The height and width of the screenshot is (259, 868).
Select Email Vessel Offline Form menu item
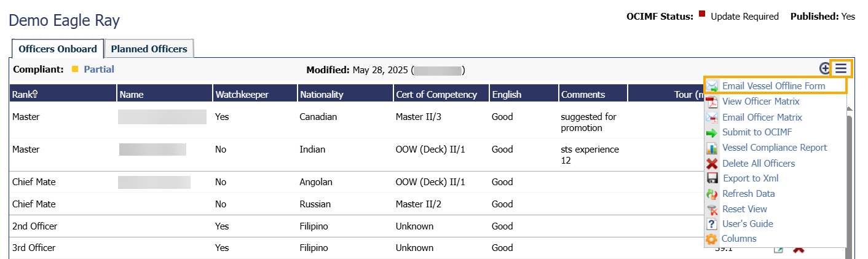tap(773, 86)
